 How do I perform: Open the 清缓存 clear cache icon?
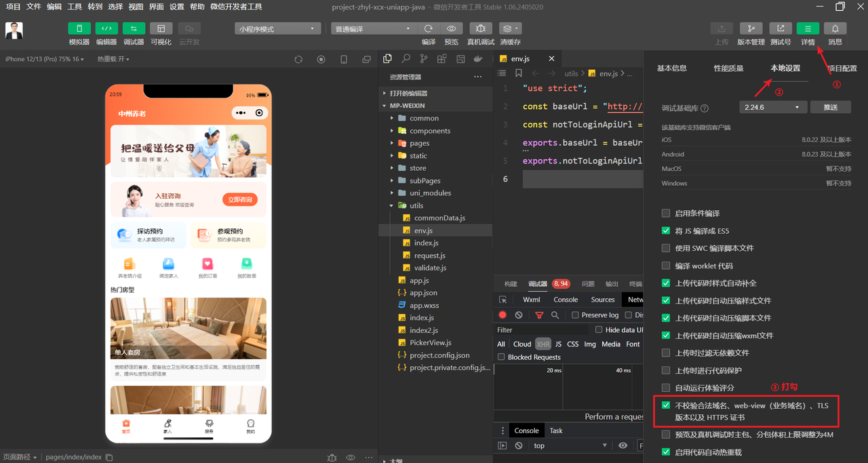pos(510,28)
